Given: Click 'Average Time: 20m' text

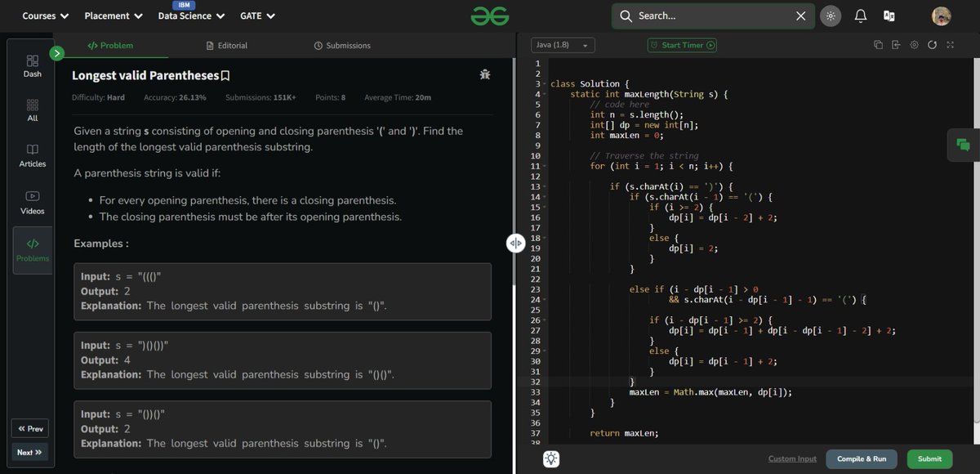Looking at the screenshot, I should (x=398, y=98).
